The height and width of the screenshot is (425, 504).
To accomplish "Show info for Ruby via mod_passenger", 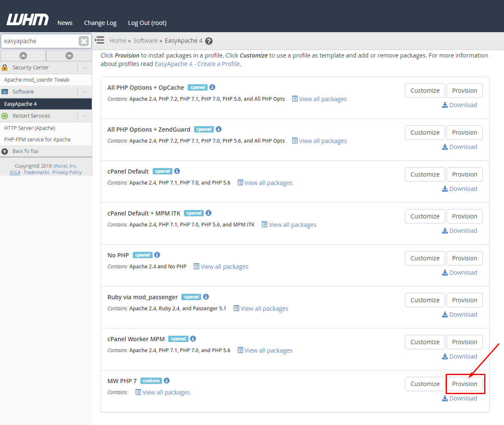I will (x=206, y=297).
